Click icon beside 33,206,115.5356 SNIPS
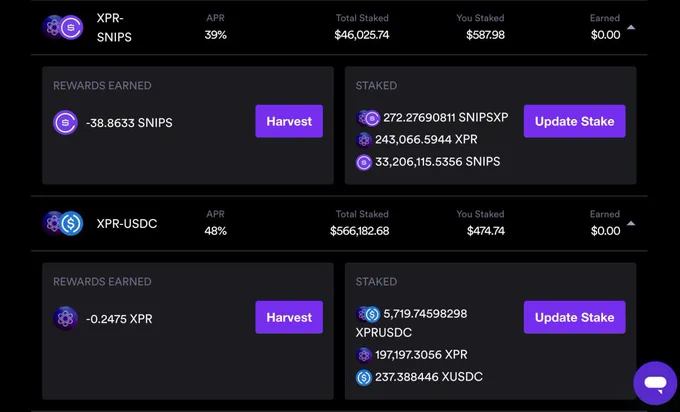This screenshot has height=412, width=680. [364, 162]
